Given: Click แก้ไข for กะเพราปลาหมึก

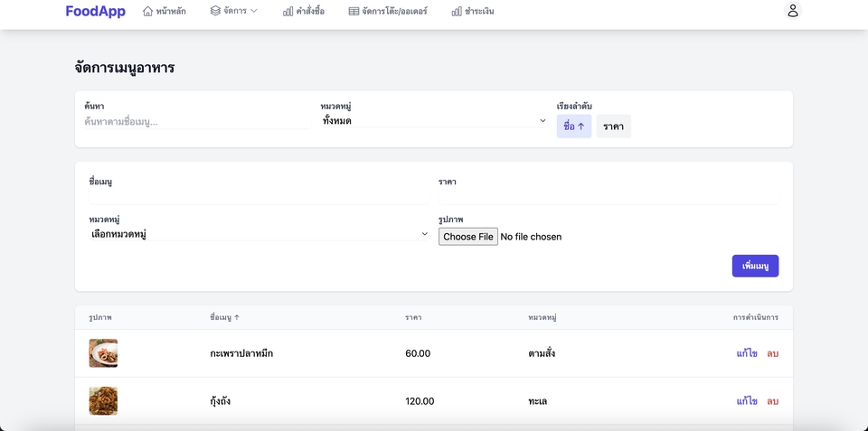Looking at the screenshot, I should click(748, 353).
